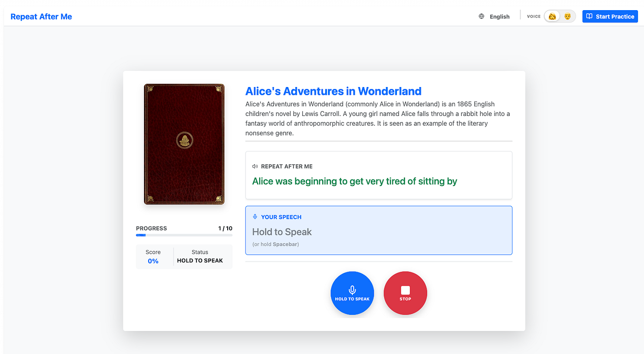Click the Start Practice button
This screenshot has width=644, height=354.
[x=610, y=17]
